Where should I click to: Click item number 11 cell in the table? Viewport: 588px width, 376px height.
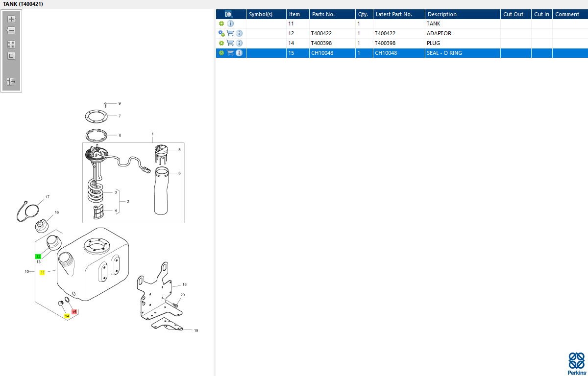pos(297,23)
